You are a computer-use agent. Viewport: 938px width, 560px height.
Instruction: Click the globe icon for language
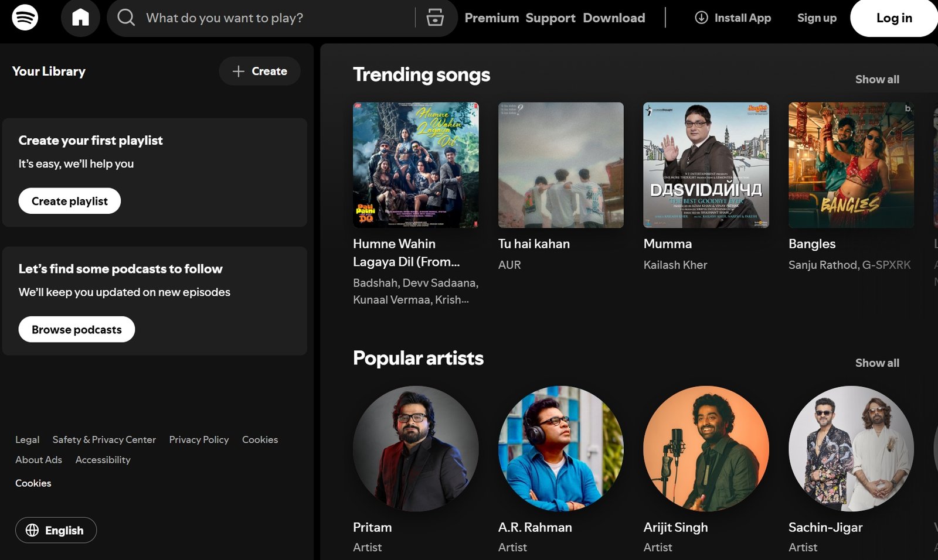click(x=32, y=530)
